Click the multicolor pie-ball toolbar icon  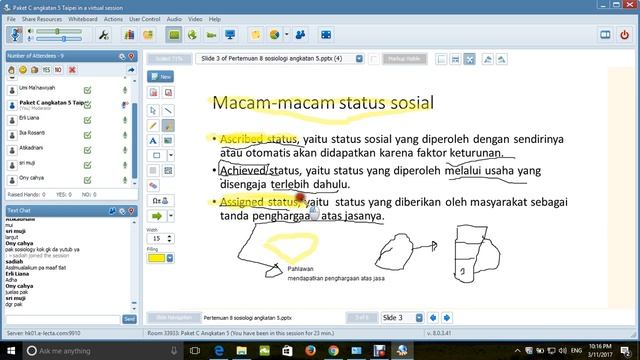click(274, 35)
